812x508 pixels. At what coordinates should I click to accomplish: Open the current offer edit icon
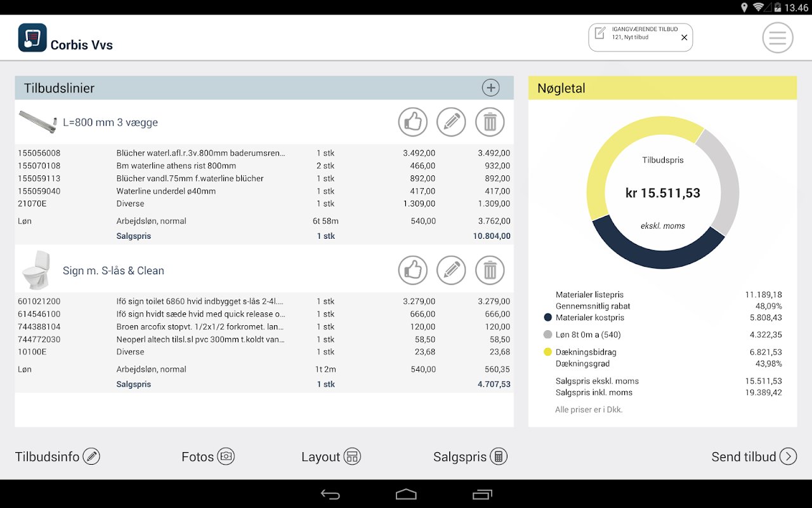click(599, 33)
